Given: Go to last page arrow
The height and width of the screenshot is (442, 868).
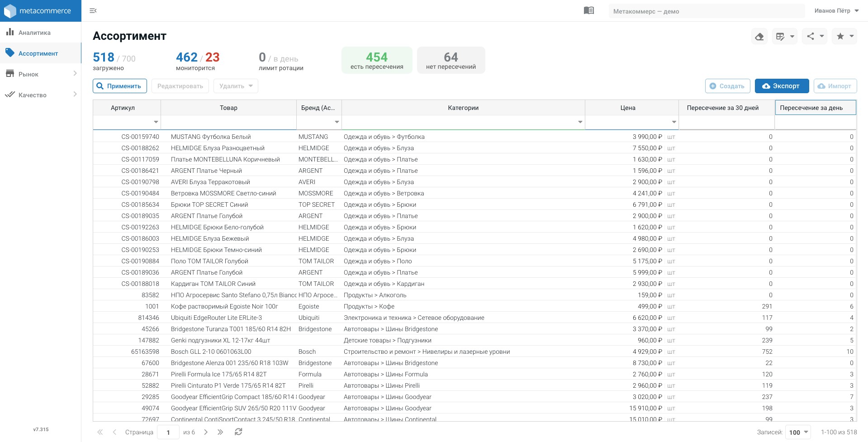Looking at the screenshot, I should click(220, 432).
